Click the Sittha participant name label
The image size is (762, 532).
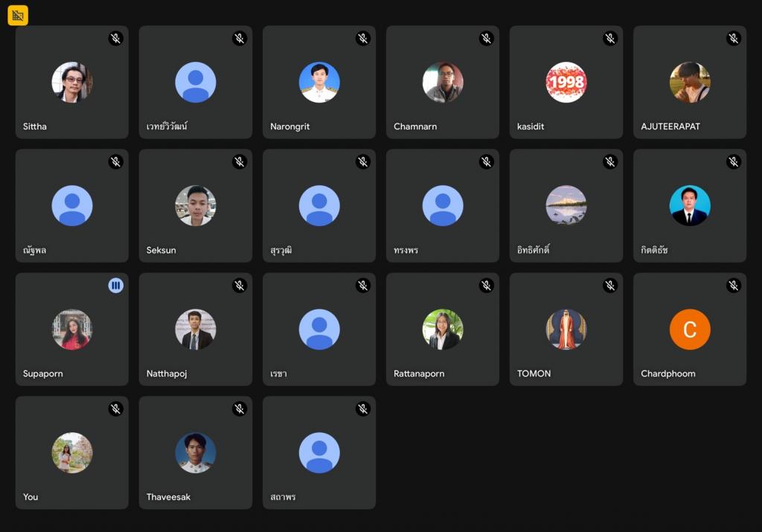(35, 126)
